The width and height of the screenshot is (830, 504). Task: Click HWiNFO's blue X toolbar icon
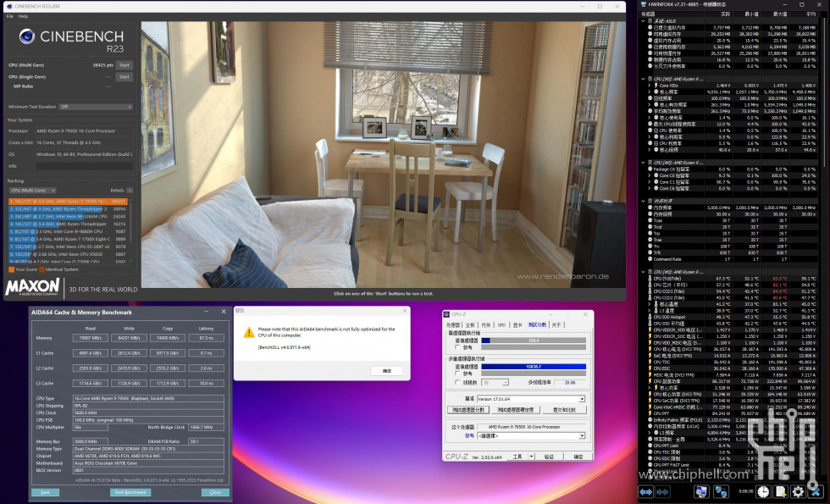click(x=816, y=492)
